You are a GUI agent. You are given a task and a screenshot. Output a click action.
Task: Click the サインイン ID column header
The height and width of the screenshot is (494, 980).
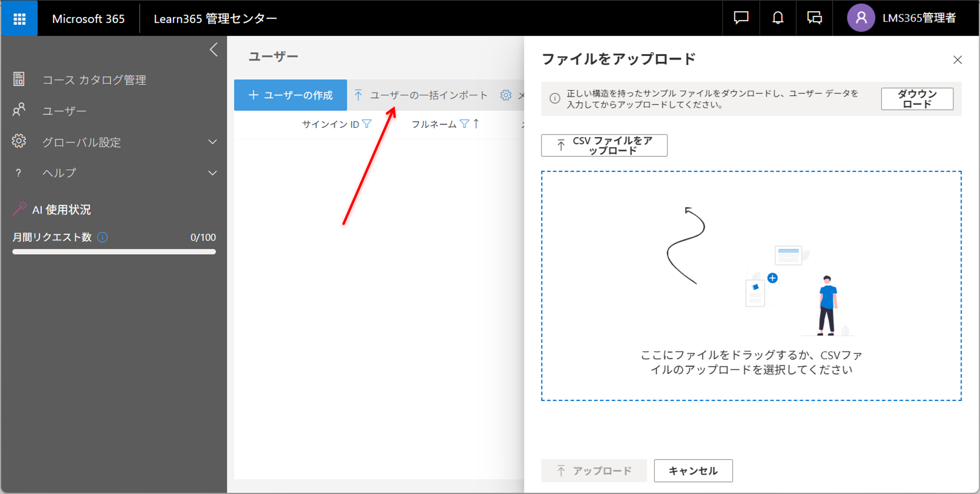click(x=330, y=124)
